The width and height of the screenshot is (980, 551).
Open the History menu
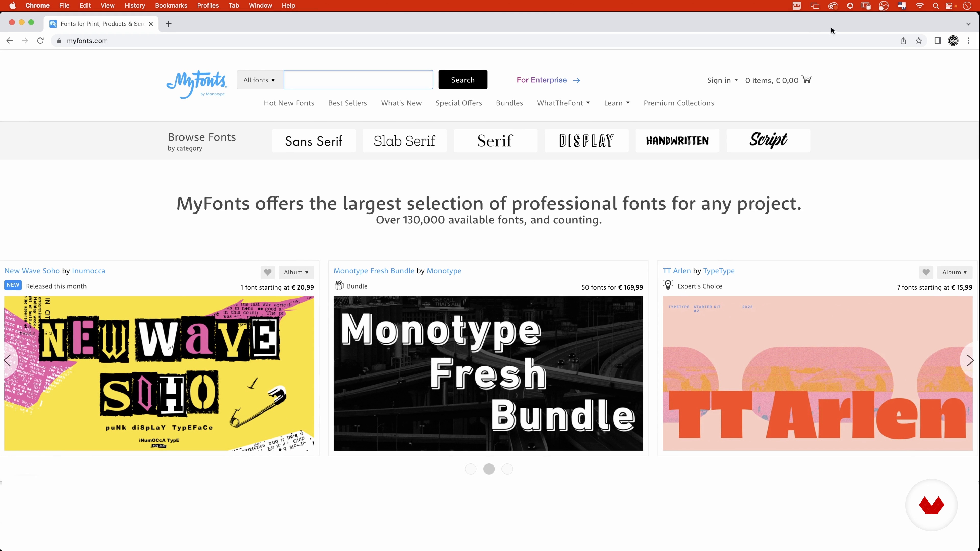click(135, 5)
